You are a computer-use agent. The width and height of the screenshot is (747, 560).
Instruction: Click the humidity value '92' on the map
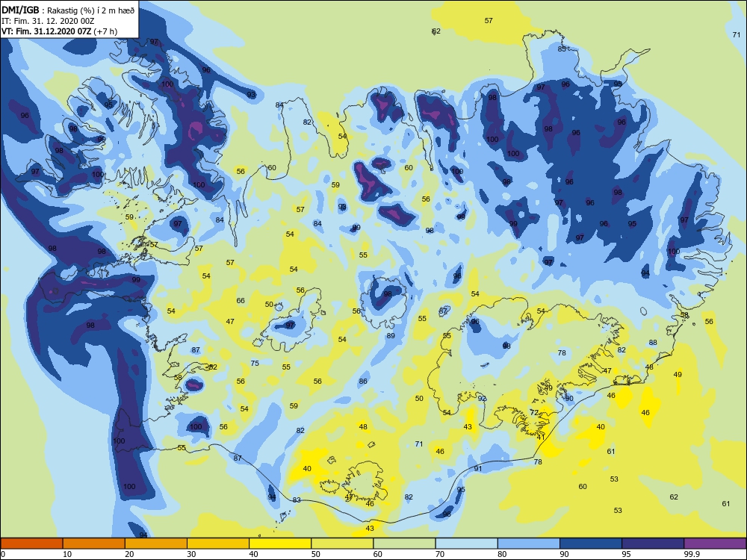482,399
